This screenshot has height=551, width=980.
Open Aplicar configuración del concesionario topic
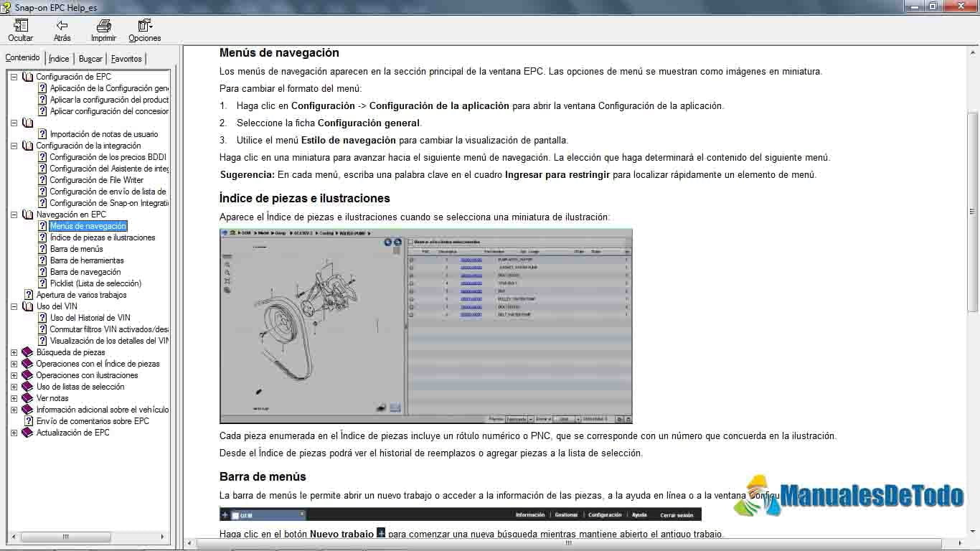[109, 111]
